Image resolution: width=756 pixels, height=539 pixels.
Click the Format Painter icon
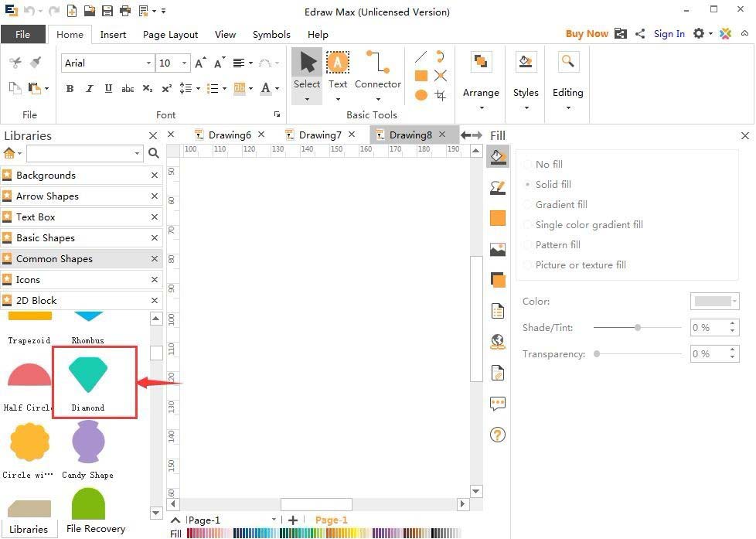36,62
